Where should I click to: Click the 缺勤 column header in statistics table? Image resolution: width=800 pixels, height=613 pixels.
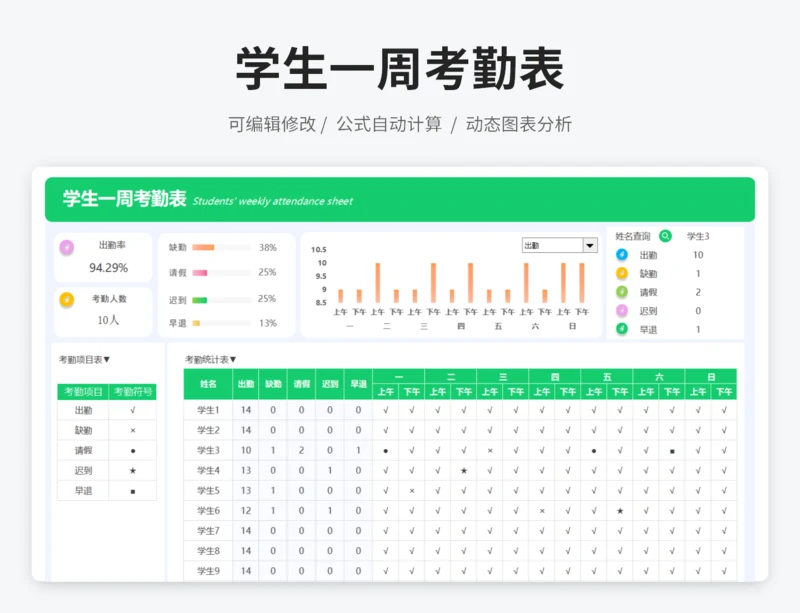[273, 384]
